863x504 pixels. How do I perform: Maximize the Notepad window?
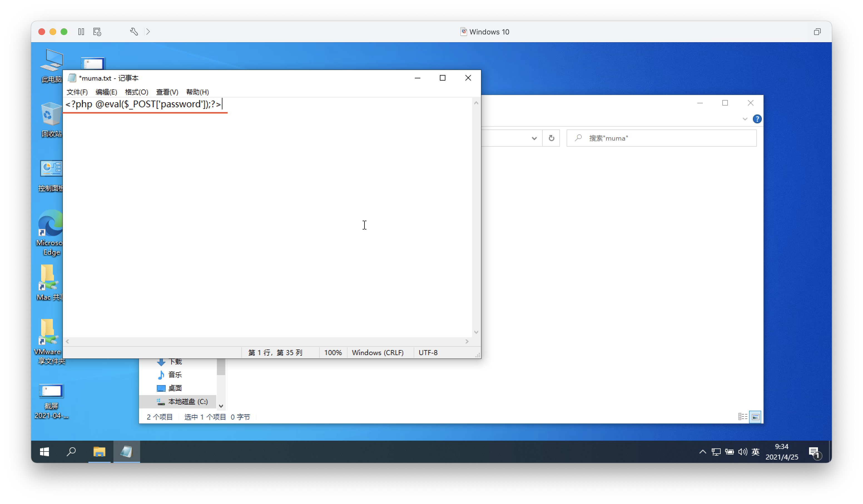442,78
